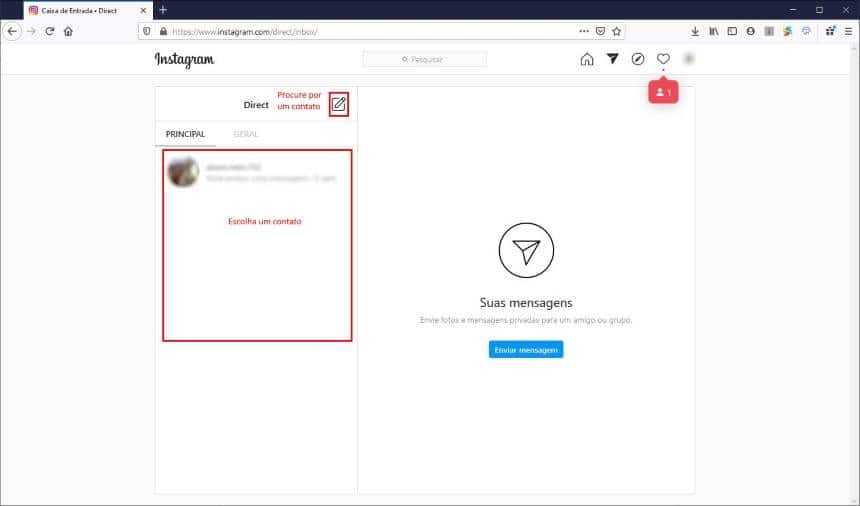The image size is (860, 506).
Task: Open Firefox downloads panel
Action: (695, 31)
